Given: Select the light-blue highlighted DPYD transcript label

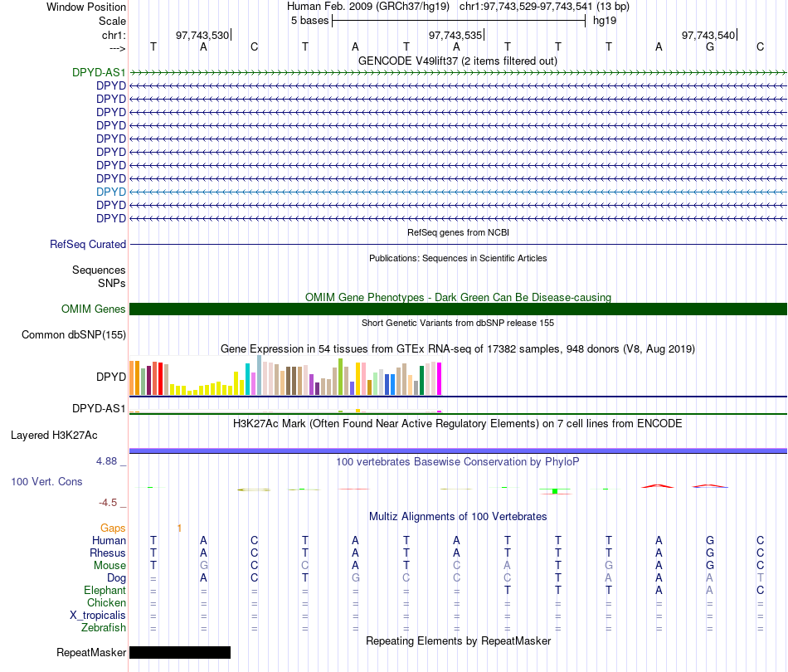Looking at the screenshot, I should click(111, 192).
